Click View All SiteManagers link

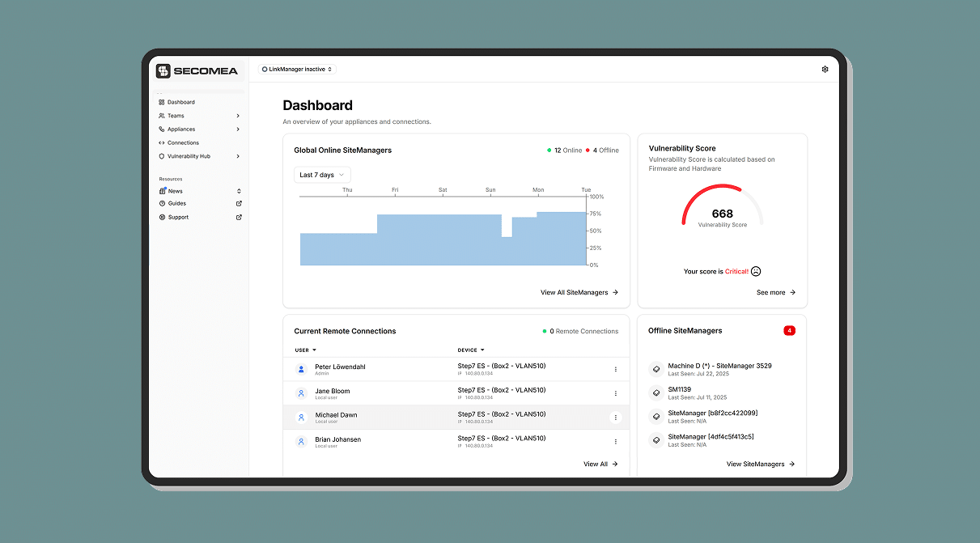579,292
